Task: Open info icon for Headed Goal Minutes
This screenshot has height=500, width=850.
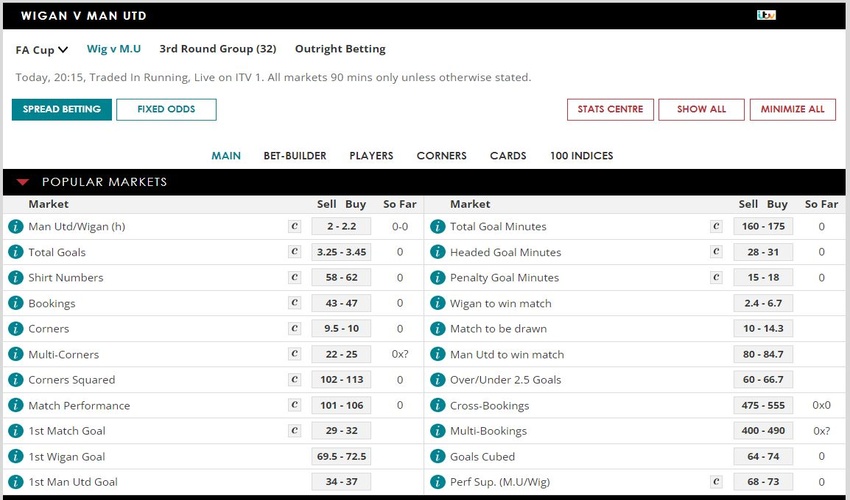Action: 437,252
